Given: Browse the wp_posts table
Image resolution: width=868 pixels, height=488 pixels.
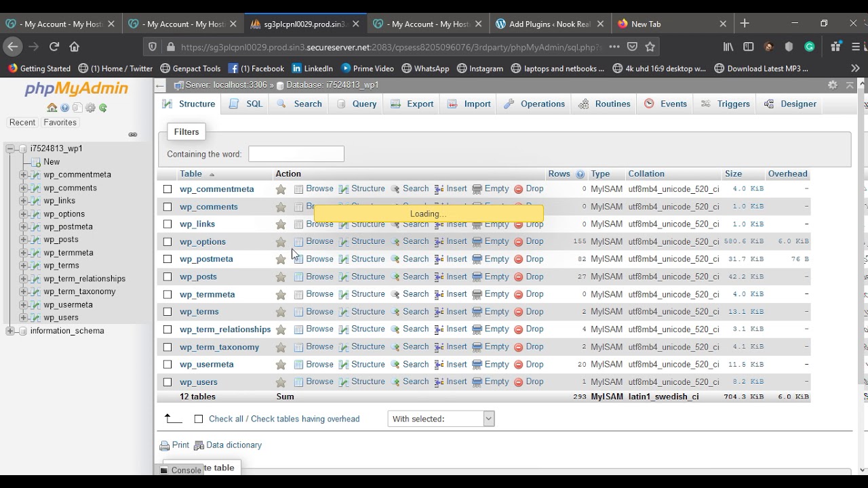Looking at the screenshot, I should [314, 277].
